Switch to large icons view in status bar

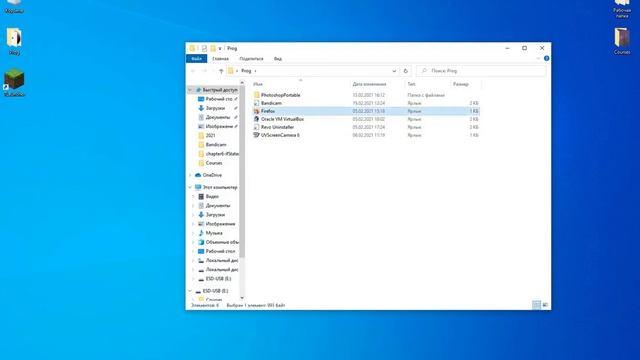pyautogui.click(x=545, y=305)
